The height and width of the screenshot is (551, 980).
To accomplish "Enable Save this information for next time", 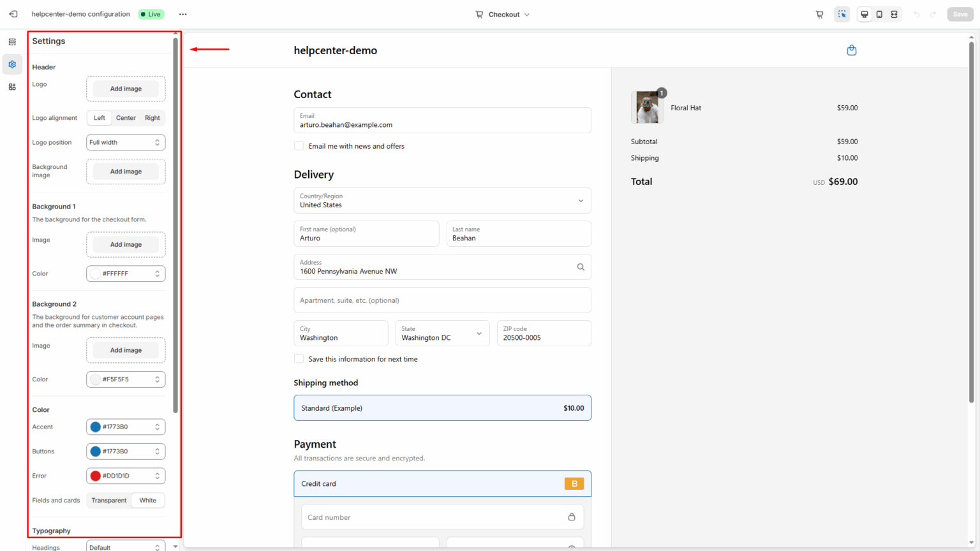I will [299, 358].
